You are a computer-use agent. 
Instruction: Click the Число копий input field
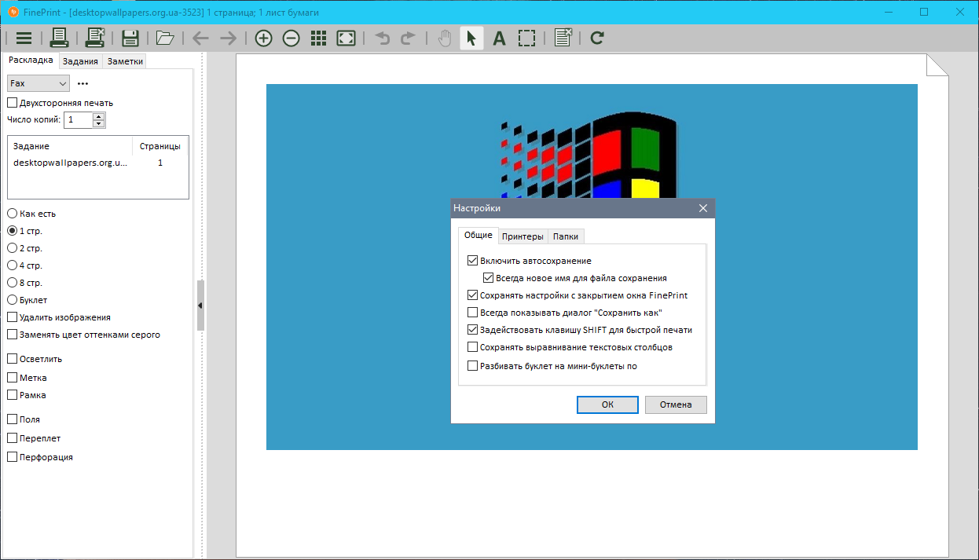(x=79, y=120)
